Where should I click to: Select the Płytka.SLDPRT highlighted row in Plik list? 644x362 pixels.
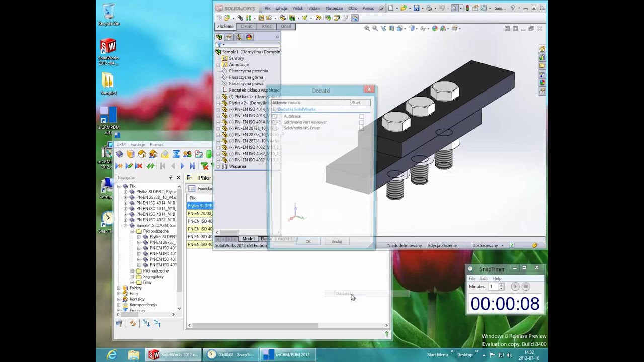(x=200, y=206)
